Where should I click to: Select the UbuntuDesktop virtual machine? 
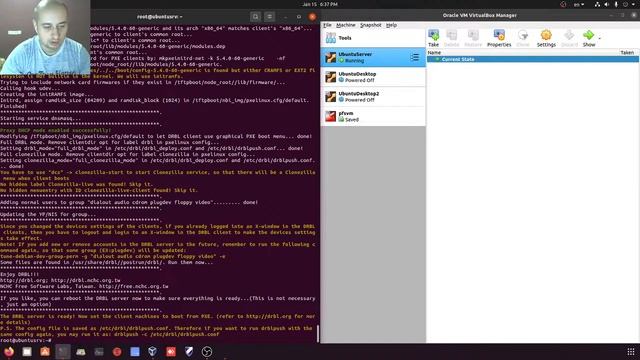click(x=373, y=77)
